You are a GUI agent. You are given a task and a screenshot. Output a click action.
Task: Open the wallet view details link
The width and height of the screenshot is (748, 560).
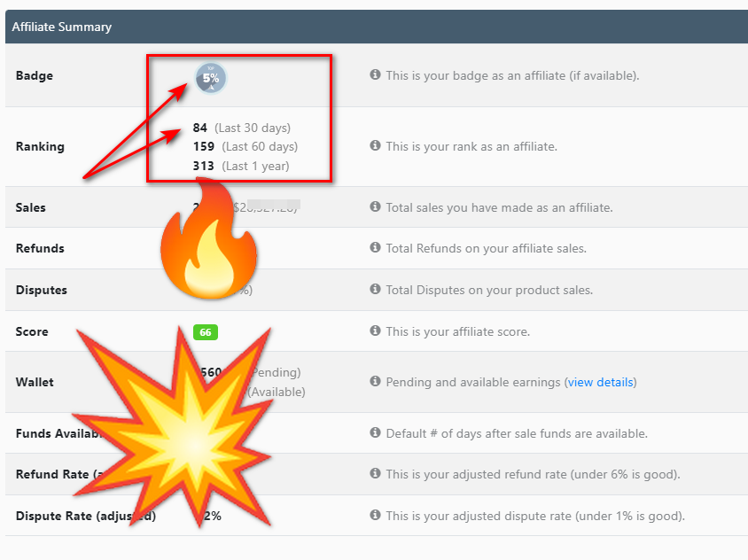pos(600,382)
